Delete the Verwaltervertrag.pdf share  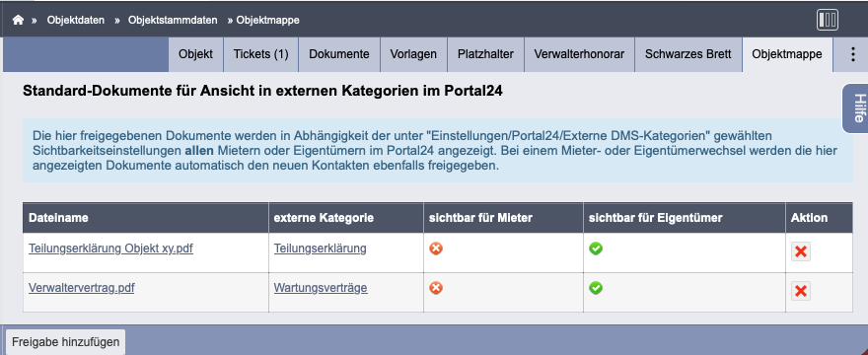801,291
